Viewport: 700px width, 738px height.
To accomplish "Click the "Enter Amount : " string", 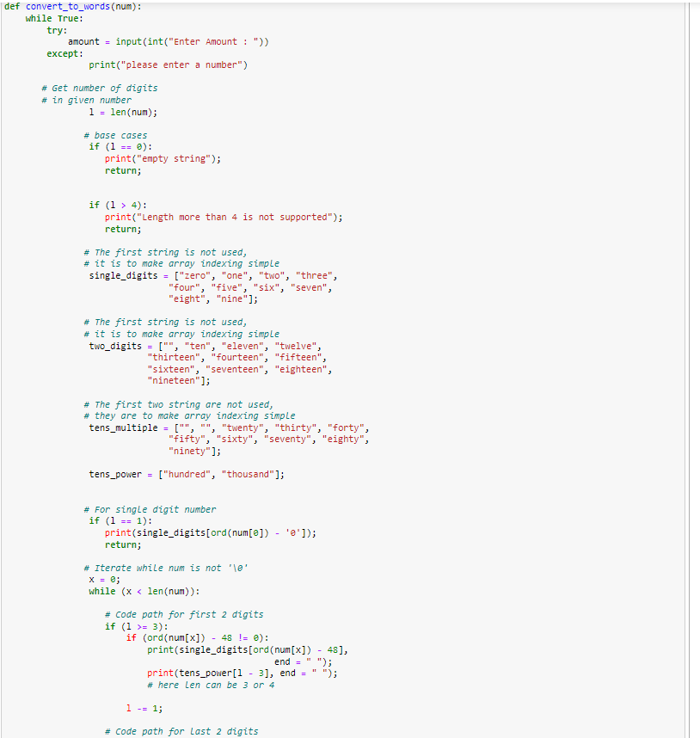I will pyautogui.click(x=213, y=42).
